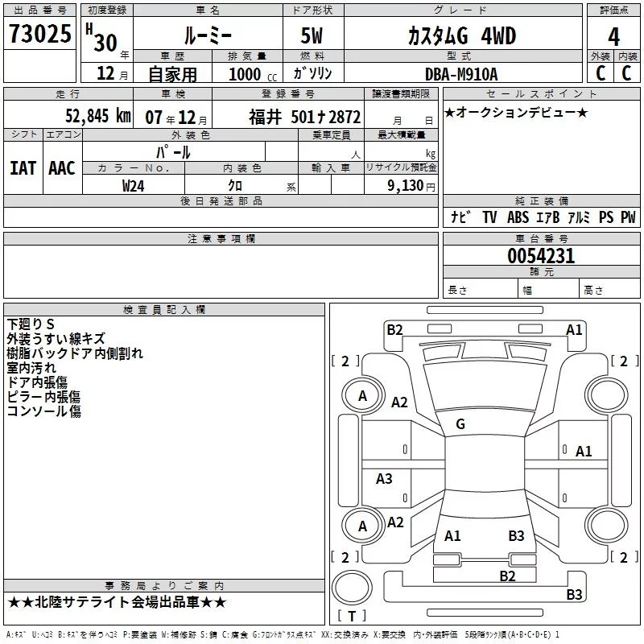Click the vehicle history value 自家用
The height and width of the screenshot is (644, 644).
coord(172,74)
